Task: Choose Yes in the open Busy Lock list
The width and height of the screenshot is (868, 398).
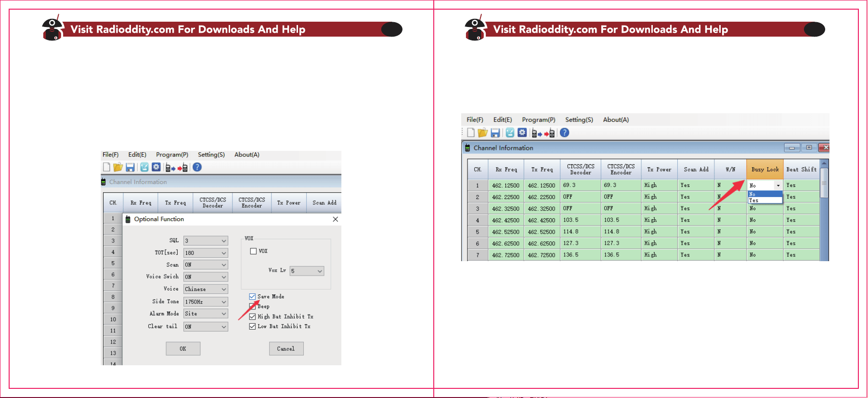Action: point(765,200)
